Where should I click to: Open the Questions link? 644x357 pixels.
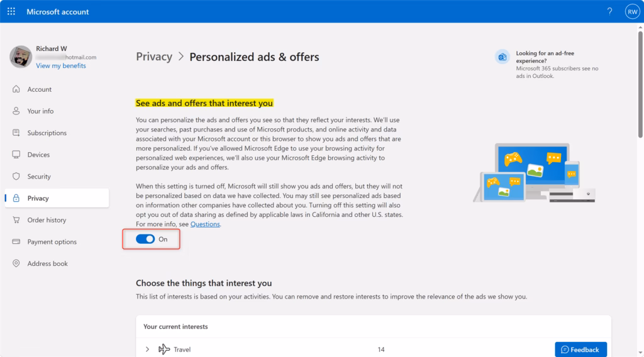[x=205, y=224]
